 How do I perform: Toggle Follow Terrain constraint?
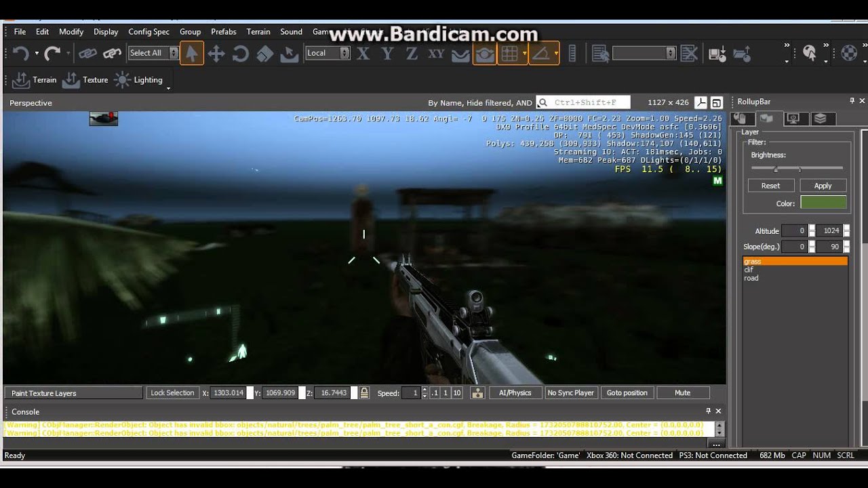tap(460, 54)
